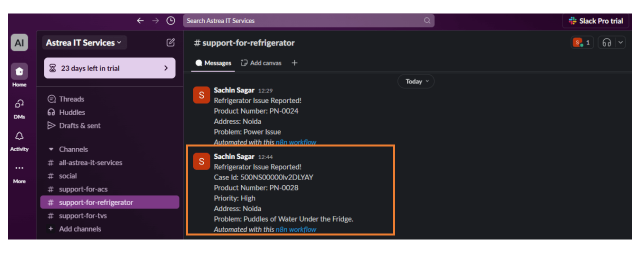The width and height of the screenshot is (644, 253).
Task: Switch to the Messages tab
Action: 213,63
